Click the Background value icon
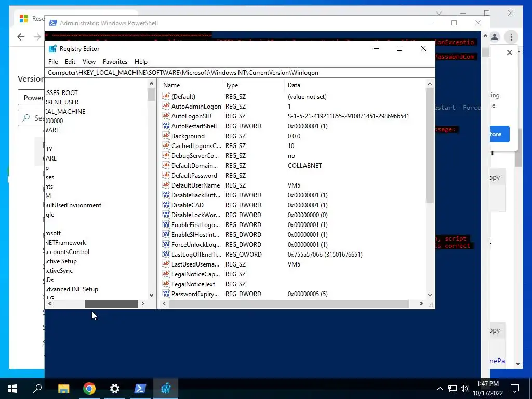Screen dimensions: 532x399 coord(166,136)
